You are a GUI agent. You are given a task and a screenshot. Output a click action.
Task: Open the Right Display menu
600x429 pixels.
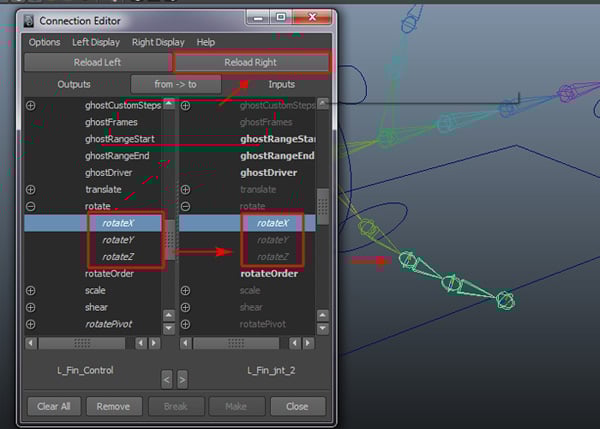(158, 42)
